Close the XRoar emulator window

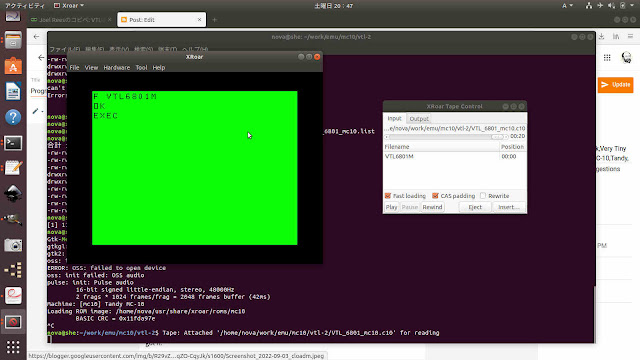coord(317,57)
